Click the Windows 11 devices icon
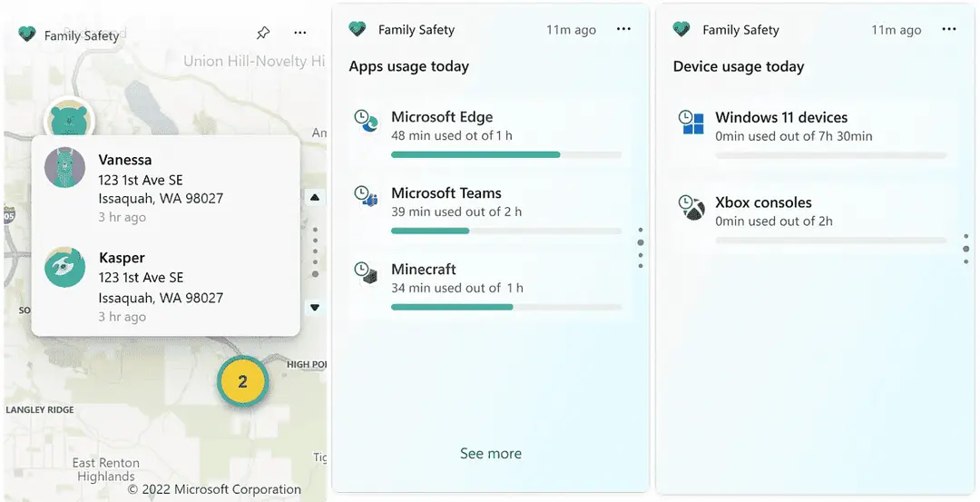The height and width of the screenshot is (502, 980). point(691,122)
